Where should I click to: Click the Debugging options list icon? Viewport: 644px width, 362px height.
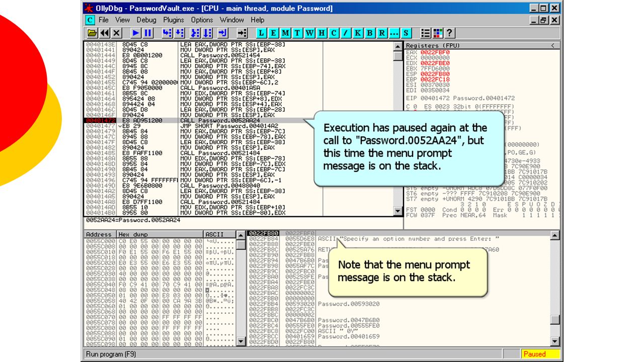pyautogui.click(x=425, y=33)
